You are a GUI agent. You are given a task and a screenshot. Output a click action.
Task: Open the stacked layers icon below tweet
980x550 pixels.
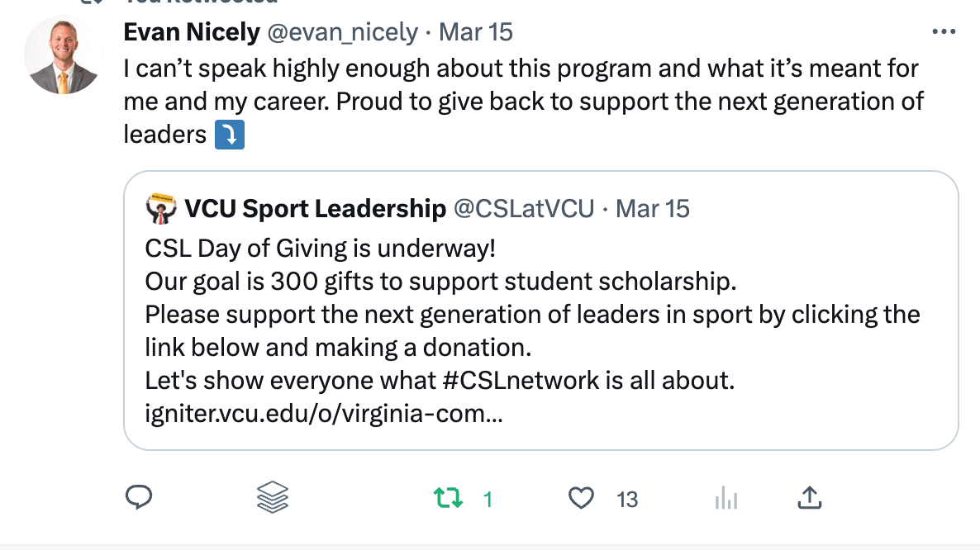(273, 497)
